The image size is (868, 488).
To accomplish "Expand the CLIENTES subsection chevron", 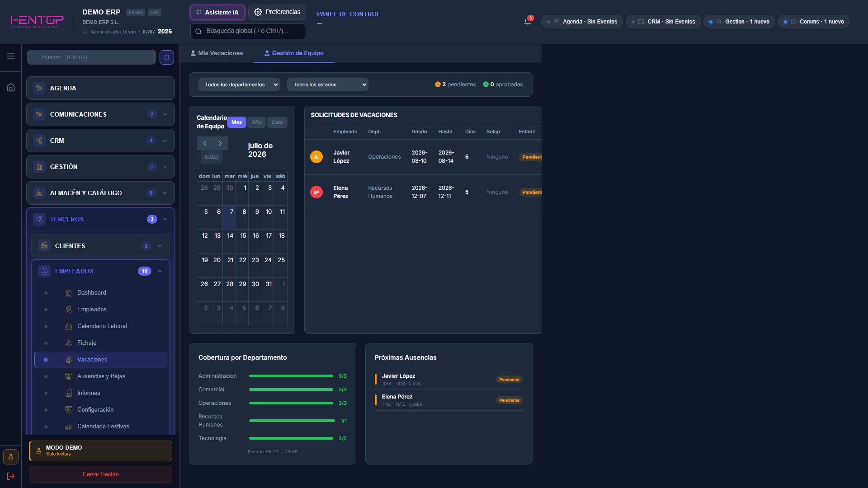I will click(160, 246).
